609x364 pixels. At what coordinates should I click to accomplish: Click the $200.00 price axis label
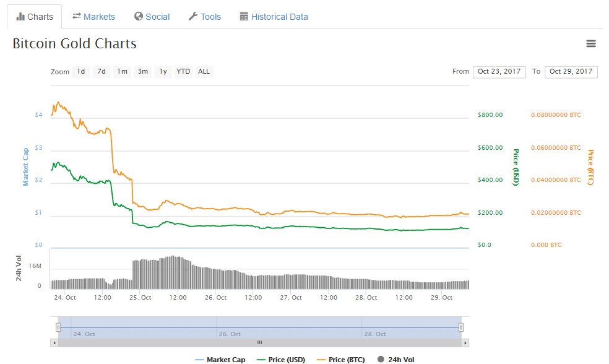pos(490,213)
